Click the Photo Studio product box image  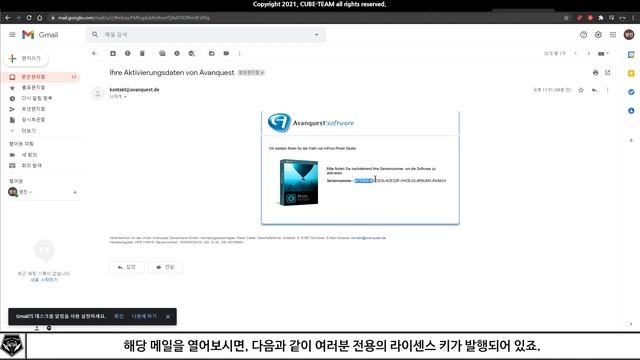tap(299, 182)
